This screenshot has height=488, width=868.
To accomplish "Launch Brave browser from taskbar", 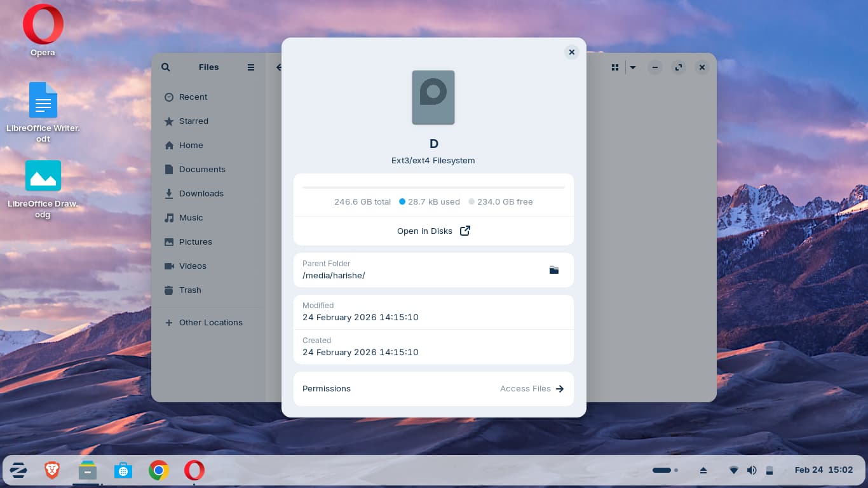I will [x=52, y=470].
